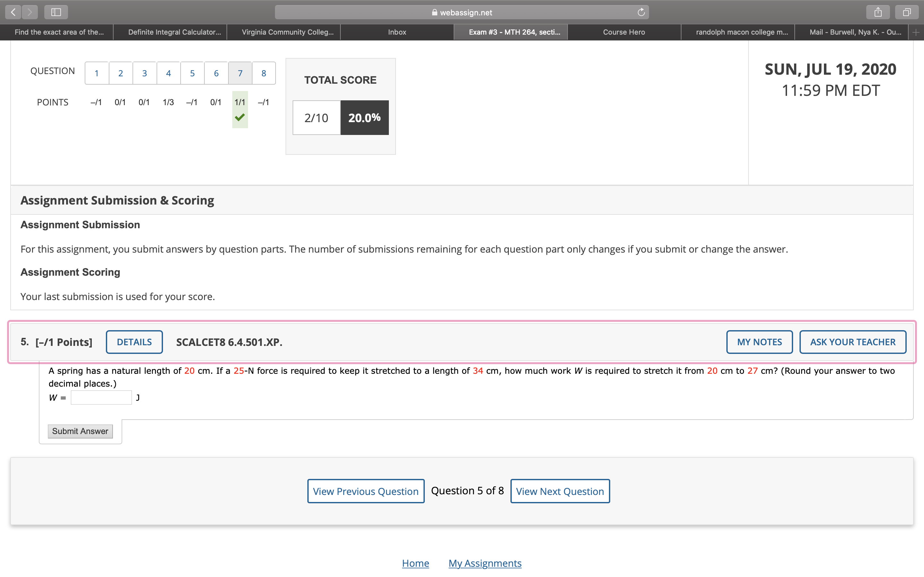This screenshot has height=577, width=924.
Task: Click the page reload icon
Action: click(641, 12)
